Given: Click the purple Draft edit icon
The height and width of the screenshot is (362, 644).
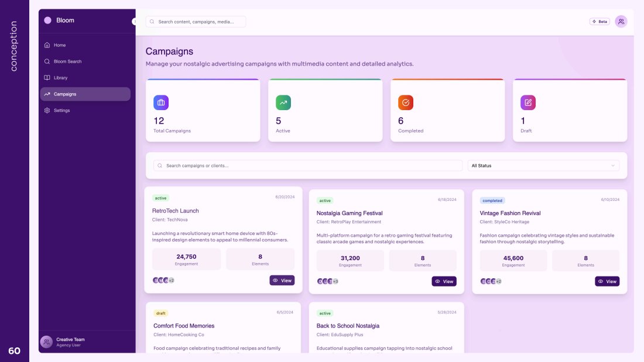Looking at the screenshot, I should pos(528,103).
